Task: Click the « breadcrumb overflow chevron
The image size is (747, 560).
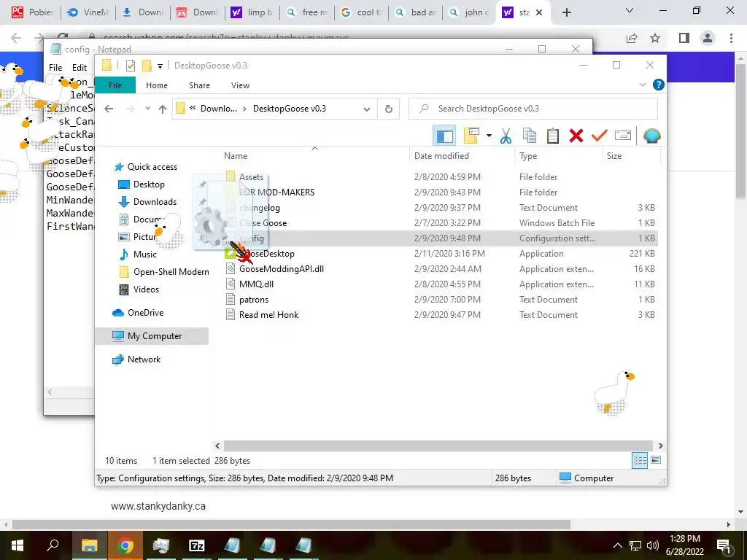Action: click(193, 109)
